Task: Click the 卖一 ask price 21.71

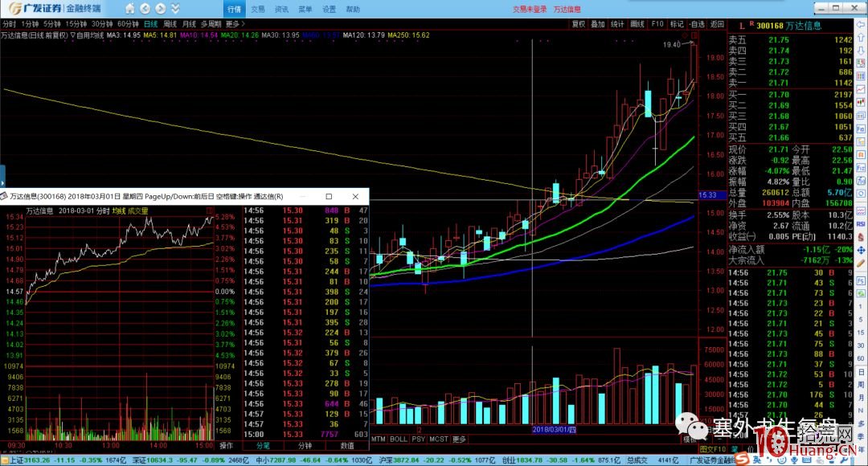Action: (778, 83)
